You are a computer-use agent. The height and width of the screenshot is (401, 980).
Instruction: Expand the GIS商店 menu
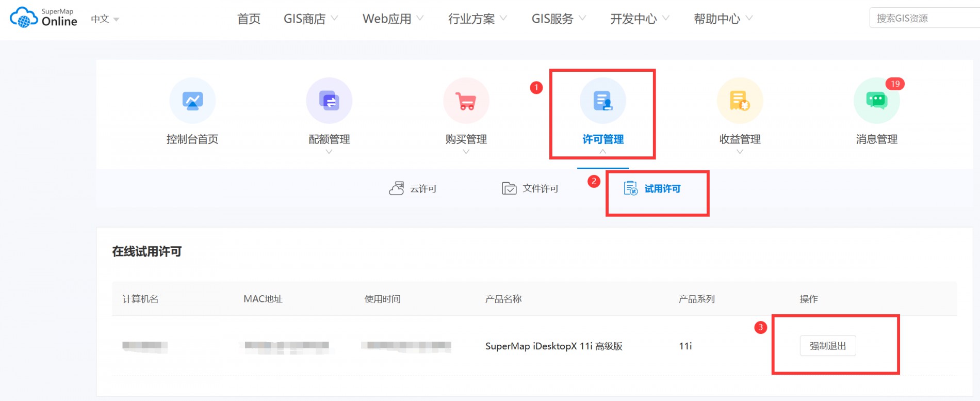311,19
